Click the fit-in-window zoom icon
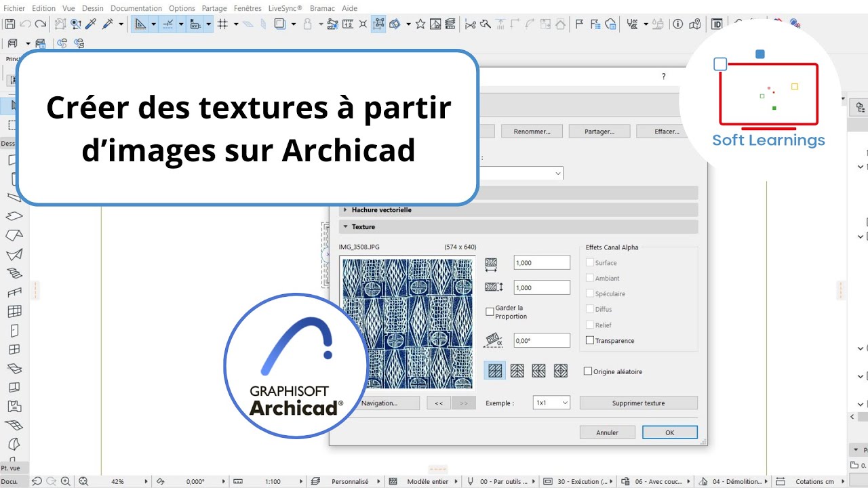Image resolution: width=868 pixels, height=488 pixels. click(83, 481)
